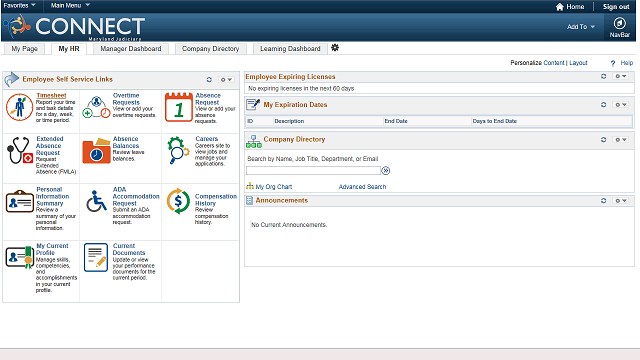The width and height of the screenshot is (640, 360).
Task: Open Employee Self Service Links settings dropdown
Action: coord(226,80)
